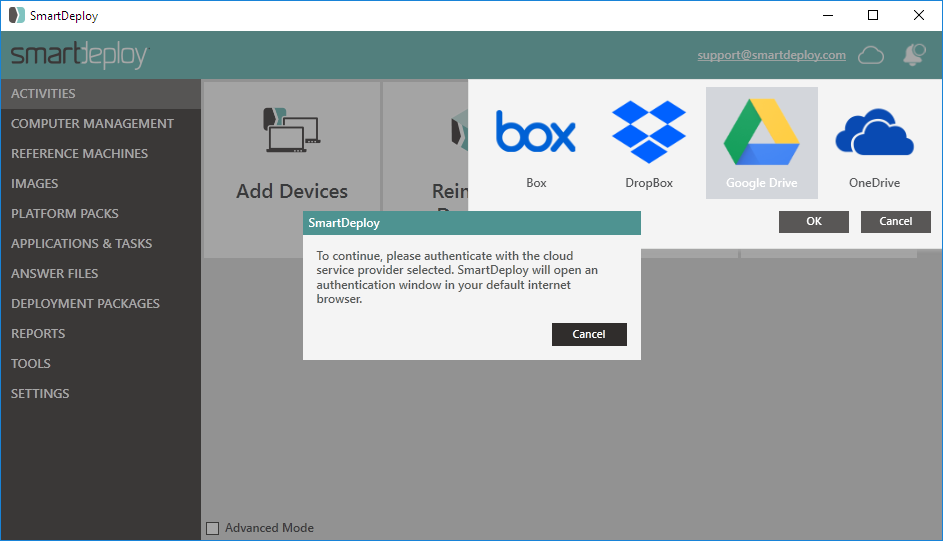Click the support@smartdeploy.com link
Viewport: 943px width, 541px height.
(x=772, y=55)
